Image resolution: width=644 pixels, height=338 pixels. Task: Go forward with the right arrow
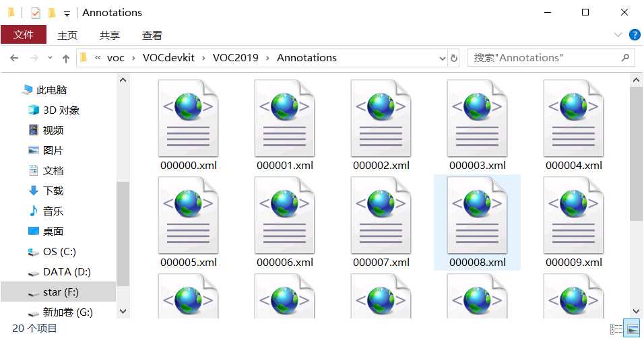pyautogui.click(x=34, y=58)
